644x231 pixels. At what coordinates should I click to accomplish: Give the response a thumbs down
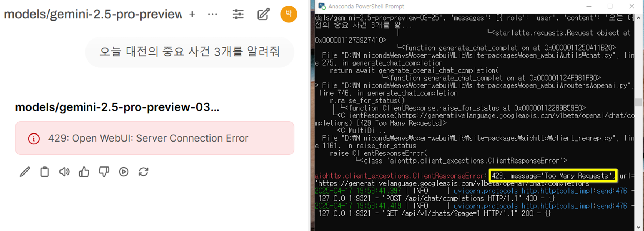tap(104, 172)
